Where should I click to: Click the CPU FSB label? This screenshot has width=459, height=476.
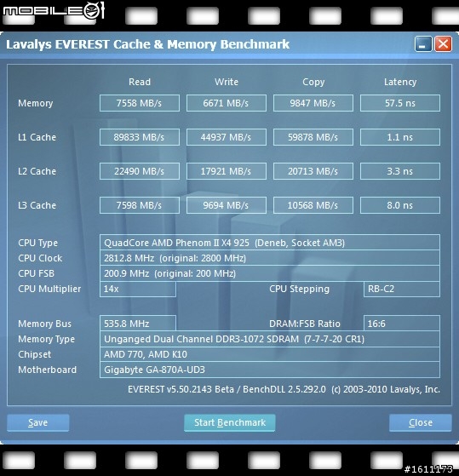click(x=36, y=273)
